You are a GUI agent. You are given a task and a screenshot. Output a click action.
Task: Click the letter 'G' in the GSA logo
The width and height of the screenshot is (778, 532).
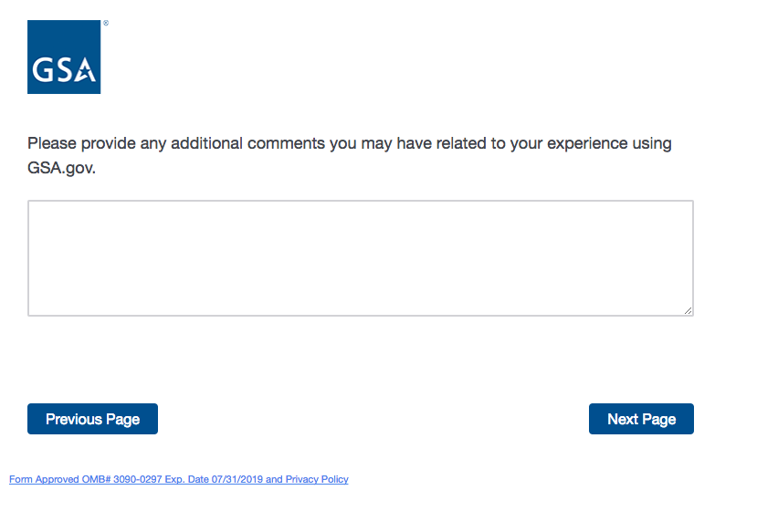[42, 70]
